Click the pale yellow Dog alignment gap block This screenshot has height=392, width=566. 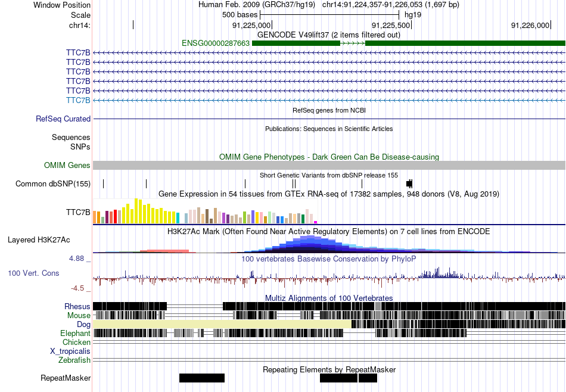(222, 324)
